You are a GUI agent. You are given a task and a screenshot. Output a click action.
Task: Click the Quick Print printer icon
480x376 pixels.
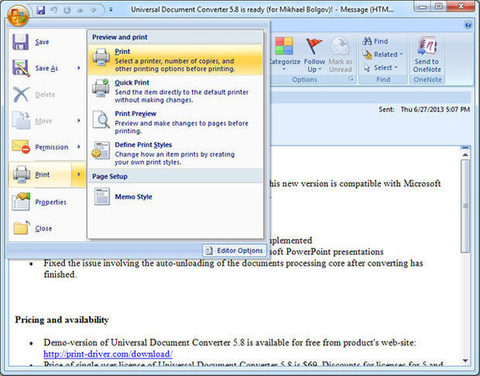point(101,88)
